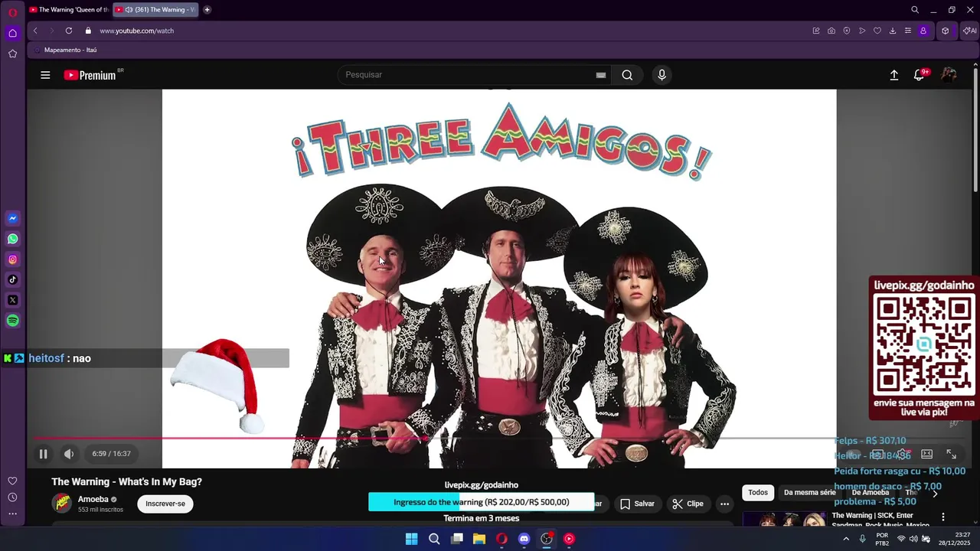Toggle fullscreen in player
This screenshot has width=980, height=551.
pos(952,454)
